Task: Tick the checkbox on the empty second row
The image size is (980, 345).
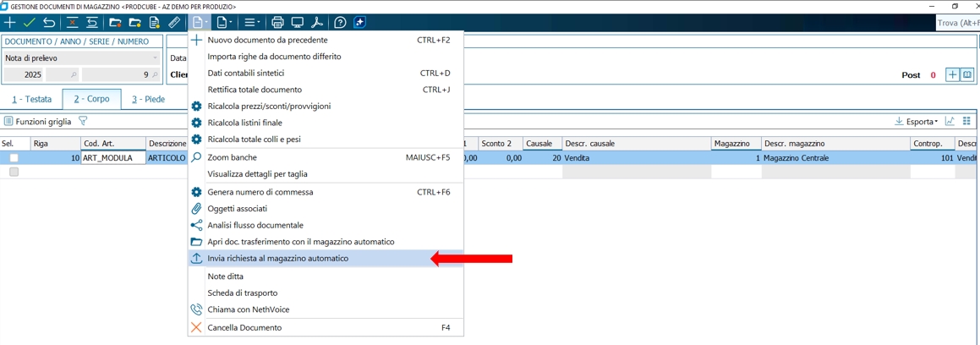Action: [x=14, y=172]
